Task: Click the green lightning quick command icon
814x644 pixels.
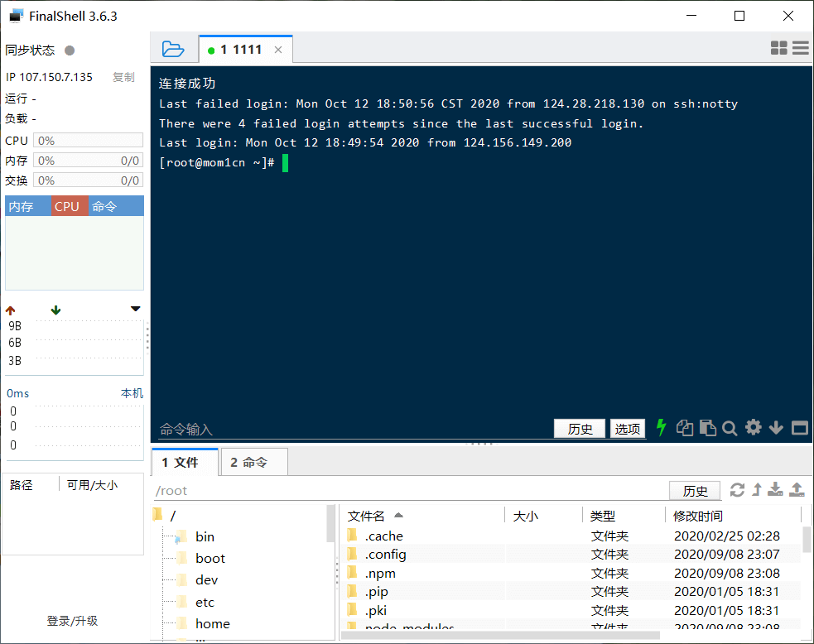Action: point(661,427)
